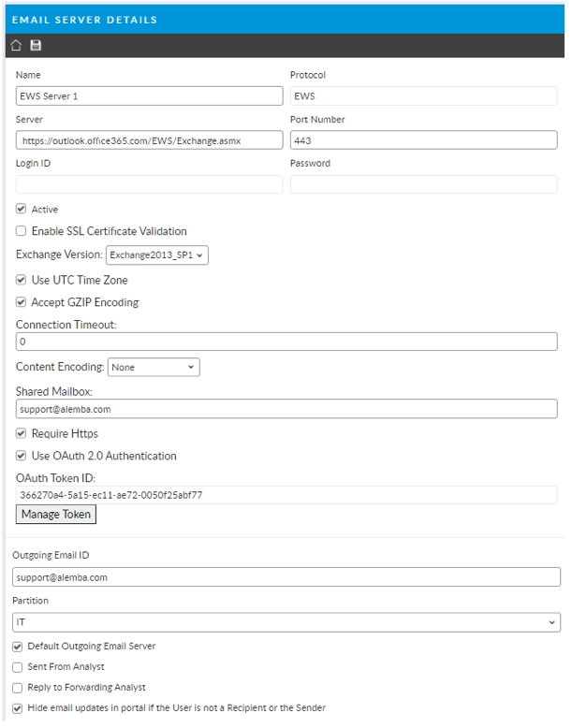Uncheck Use UTC Time Zone
Screen dimensions: 587x728
click(22, 280)
